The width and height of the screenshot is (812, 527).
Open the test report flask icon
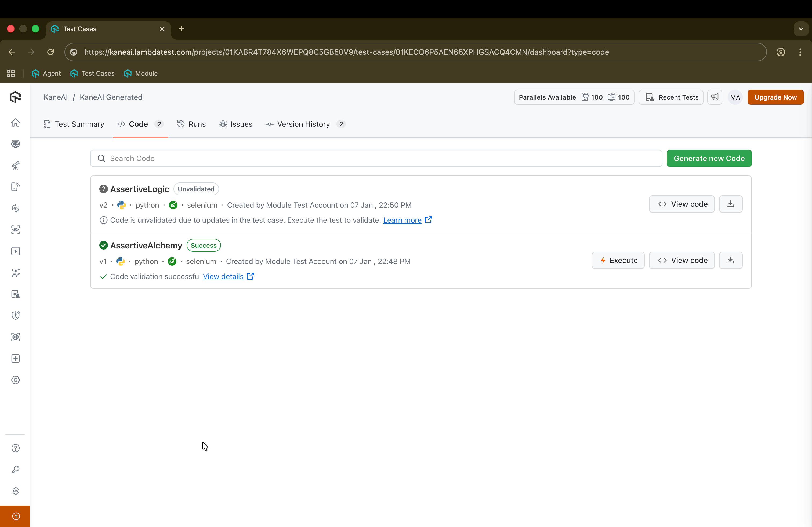click(x=15, y=294)
